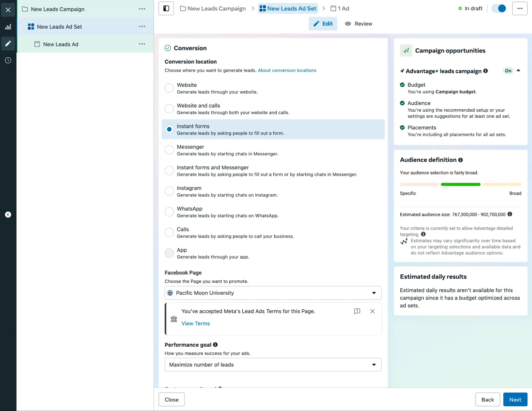Choose the WhatsApp radio option

tap(169, 212)
